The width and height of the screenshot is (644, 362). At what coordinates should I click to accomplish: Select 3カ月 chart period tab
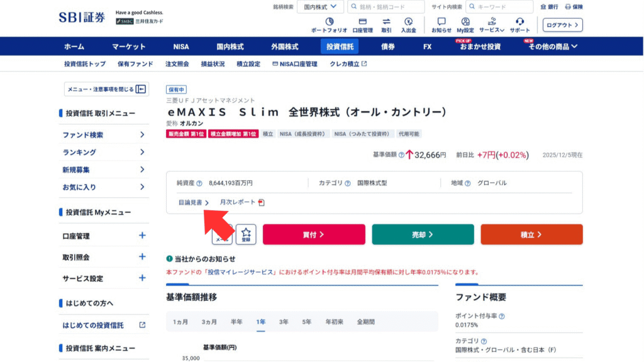[209, 322]
